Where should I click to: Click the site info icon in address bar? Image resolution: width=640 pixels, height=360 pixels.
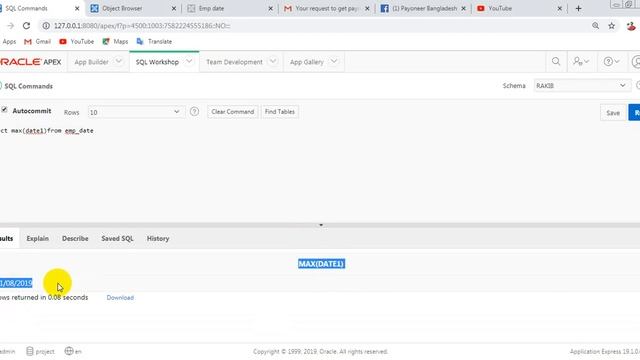click(46, 26)
